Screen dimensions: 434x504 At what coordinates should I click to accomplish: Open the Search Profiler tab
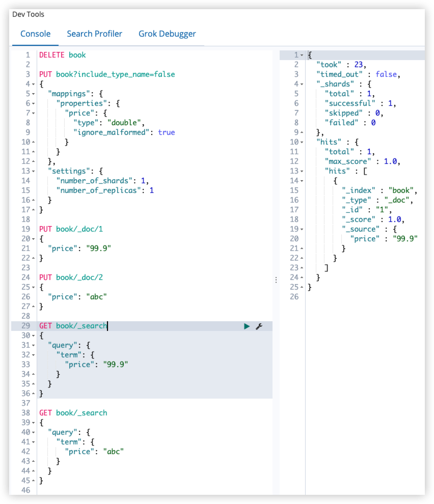94,34
